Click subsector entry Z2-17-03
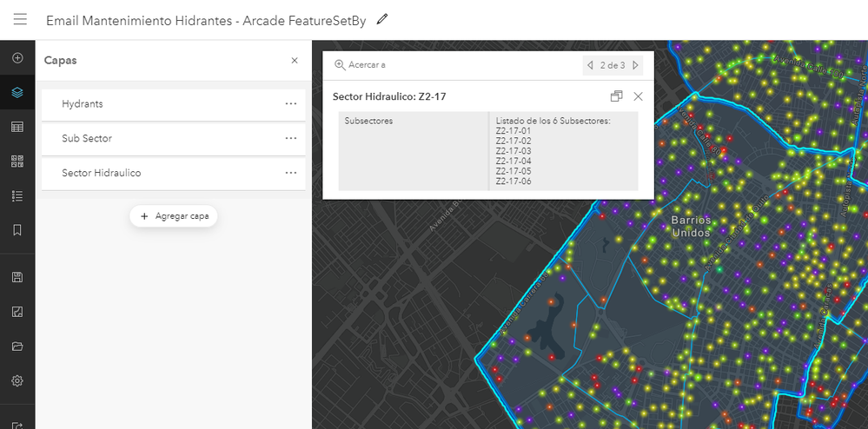The image size is (868, 429). click(x=514, y=151)
